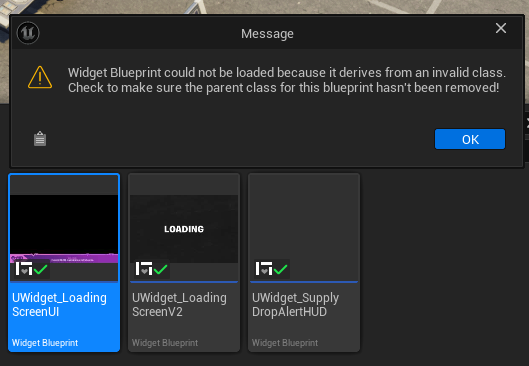
Task: Click the widget blueprint icon on UWidget_LoadingScreenV2
Action: (x=144, y=269)
